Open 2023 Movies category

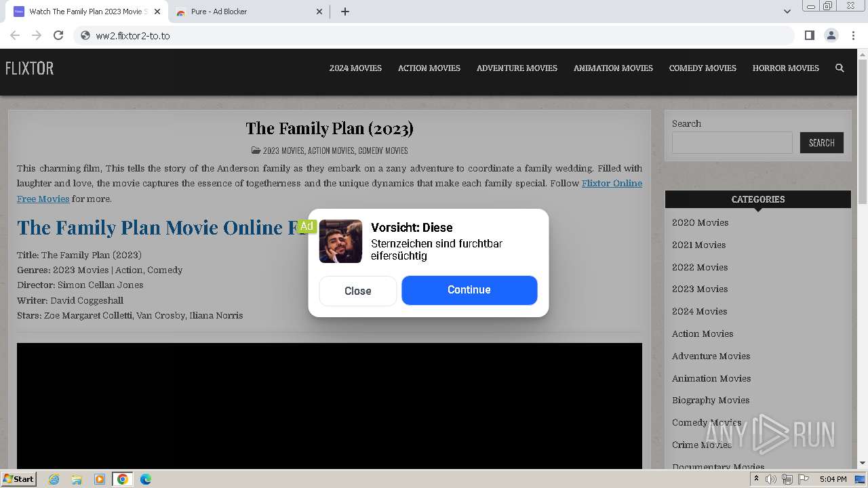[x=700, y=289]
